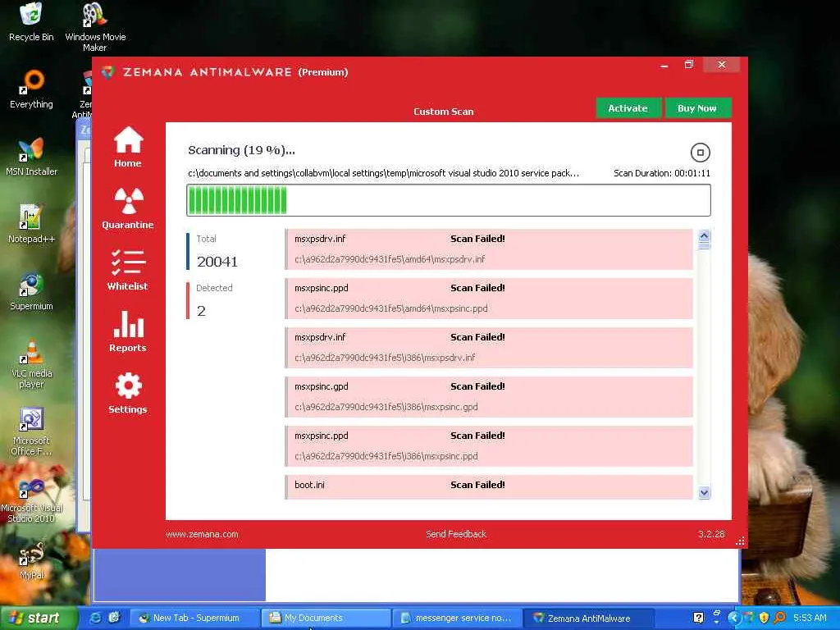Click the Scan Duration 00:01:11 text
The height and width of the screenshot is (630, 840).
click(662, 173)
